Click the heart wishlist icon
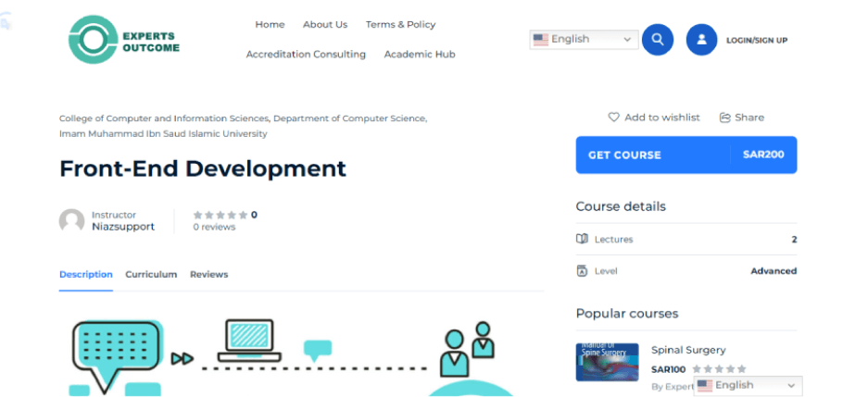The width and height of the screenshot is (868, 397). pos(613,118)
